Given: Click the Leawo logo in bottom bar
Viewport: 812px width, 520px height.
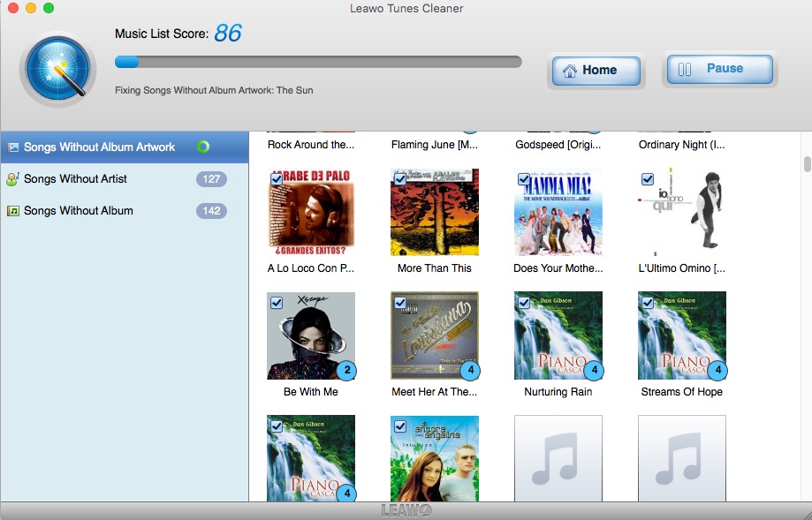Looking at the screenshot, I should [406, 510].
